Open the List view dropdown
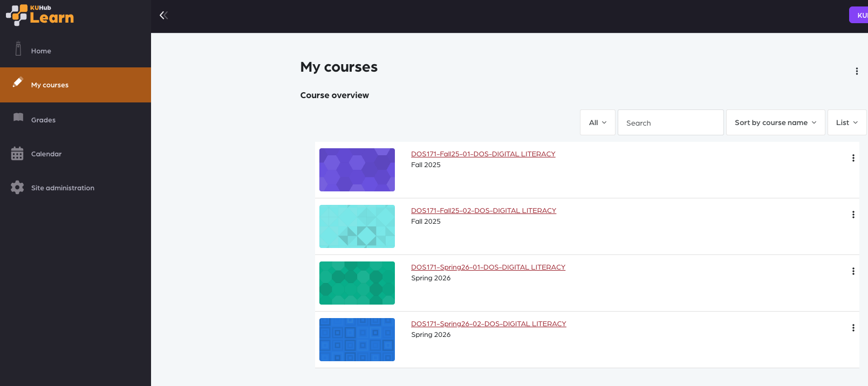 click(847, 122)
